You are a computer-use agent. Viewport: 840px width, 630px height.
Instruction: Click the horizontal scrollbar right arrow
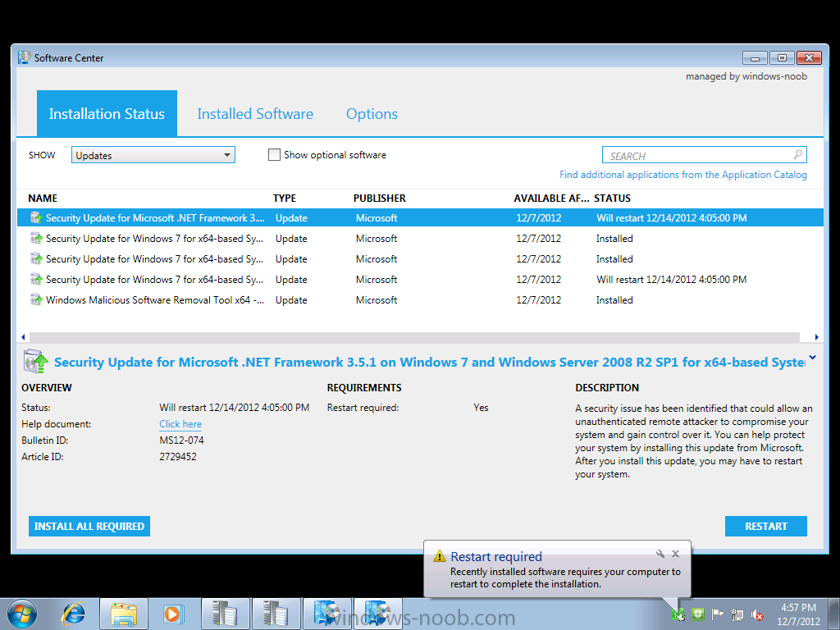[816, 337]
